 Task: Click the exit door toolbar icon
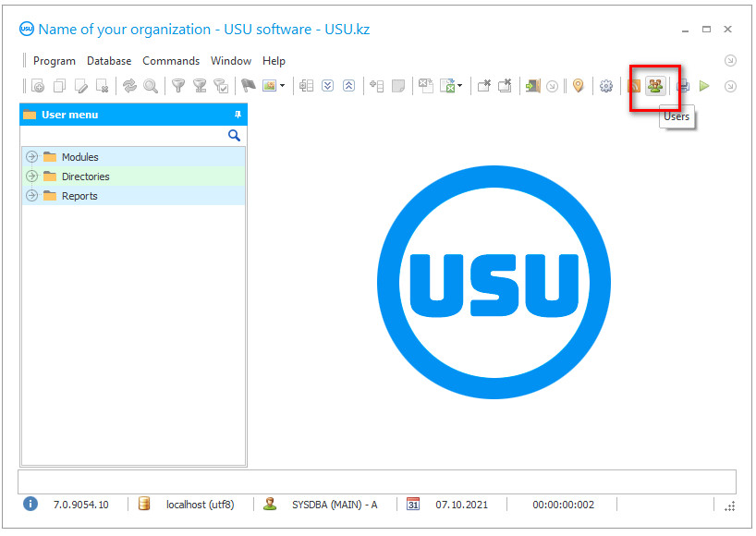(x=532, y=86)
